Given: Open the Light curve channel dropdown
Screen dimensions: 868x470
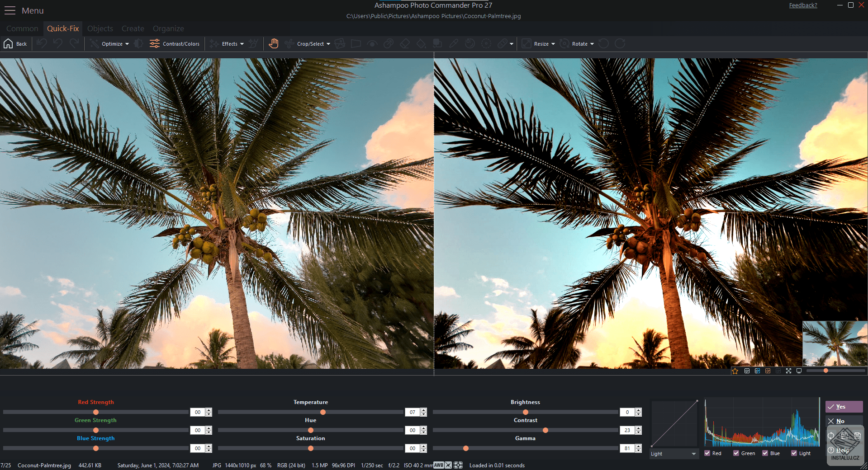Looking at the screenshot, I should (674, 454).
